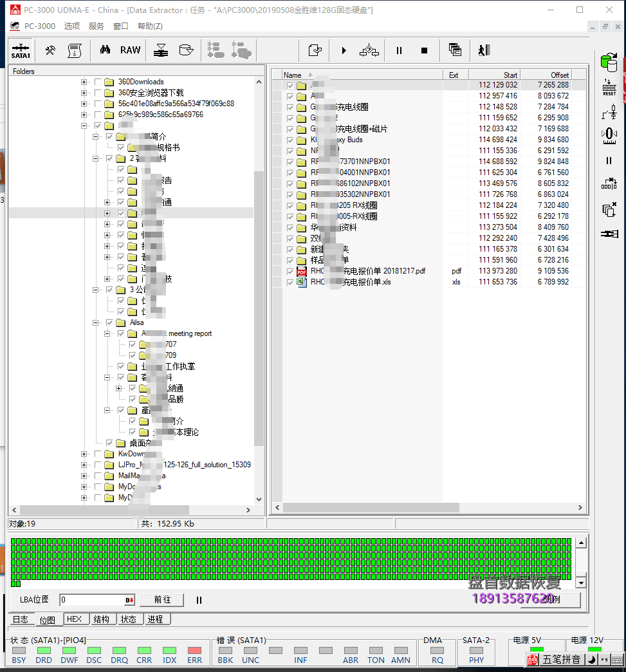Open the 窗口 menu
This screenshot has width=626, height=672.
(x=121, y=26)
